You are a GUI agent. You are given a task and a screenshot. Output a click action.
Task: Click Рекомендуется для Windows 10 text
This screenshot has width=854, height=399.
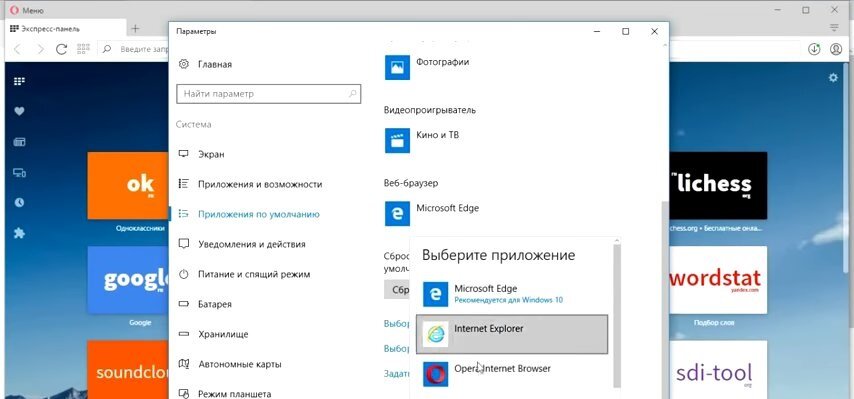[508, 300]
